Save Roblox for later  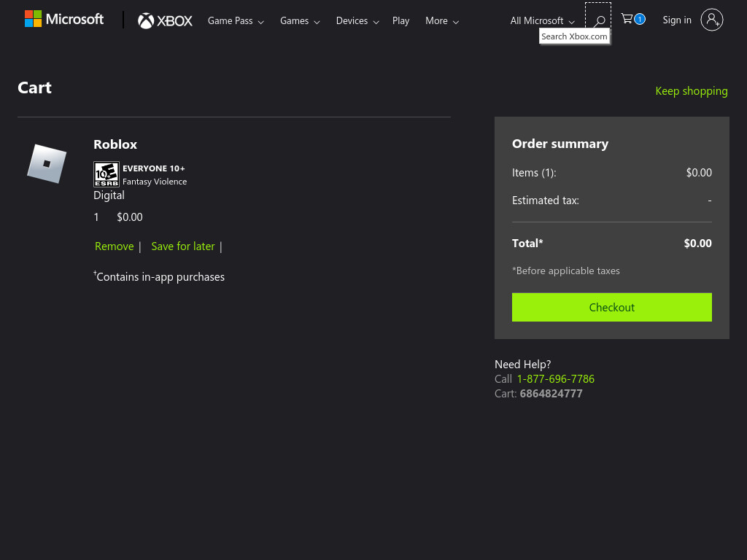coord(183,246)
